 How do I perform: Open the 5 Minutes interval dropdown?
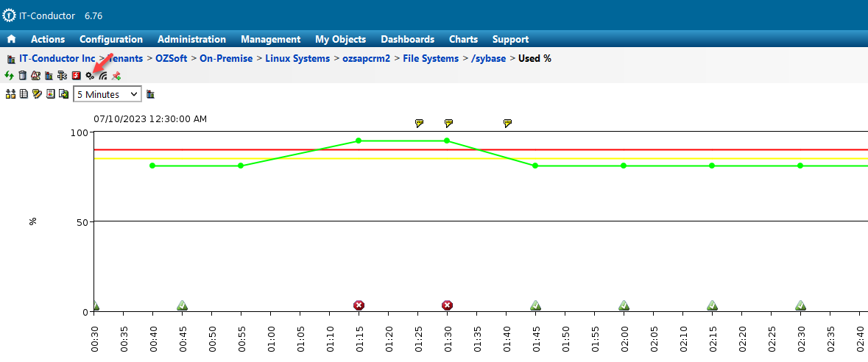point(107,94)
